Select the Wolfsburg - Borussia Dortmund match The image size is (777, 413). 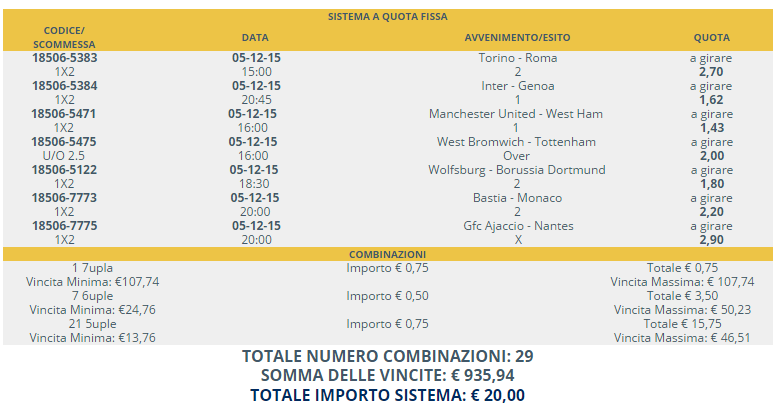[x=517, y=170]
